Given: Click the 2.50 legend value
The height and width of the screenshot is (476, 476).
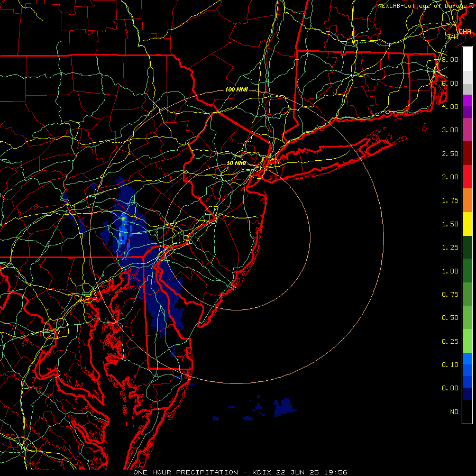Looking at the screenshot, I should coord(450,153).
